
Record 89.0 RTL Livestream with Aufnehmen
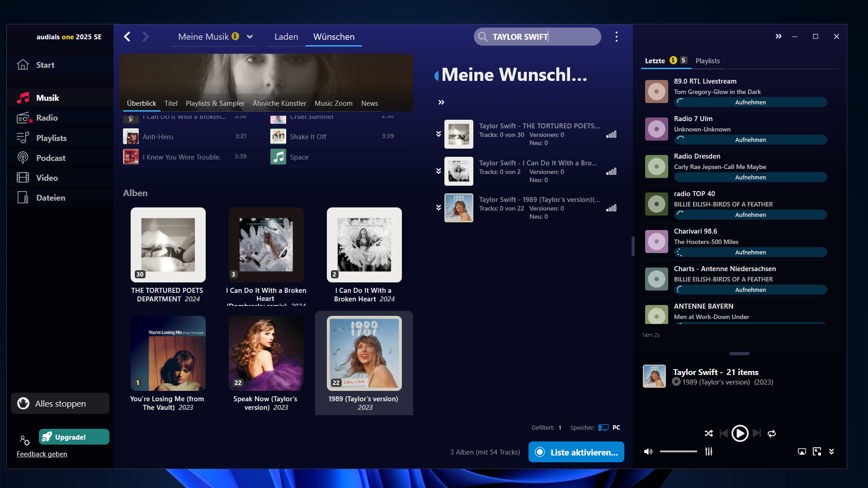tap(750, 103)
